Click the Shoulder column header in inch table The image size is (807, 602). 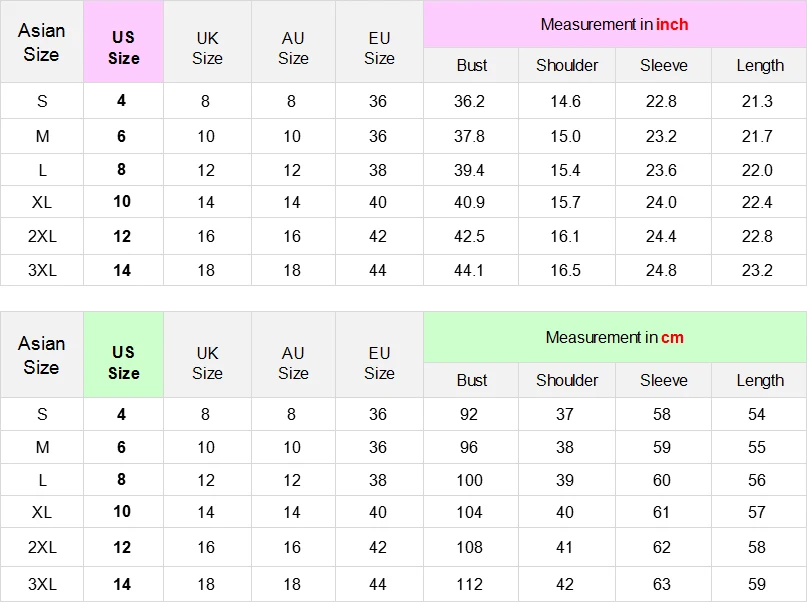tap(567, 65)
